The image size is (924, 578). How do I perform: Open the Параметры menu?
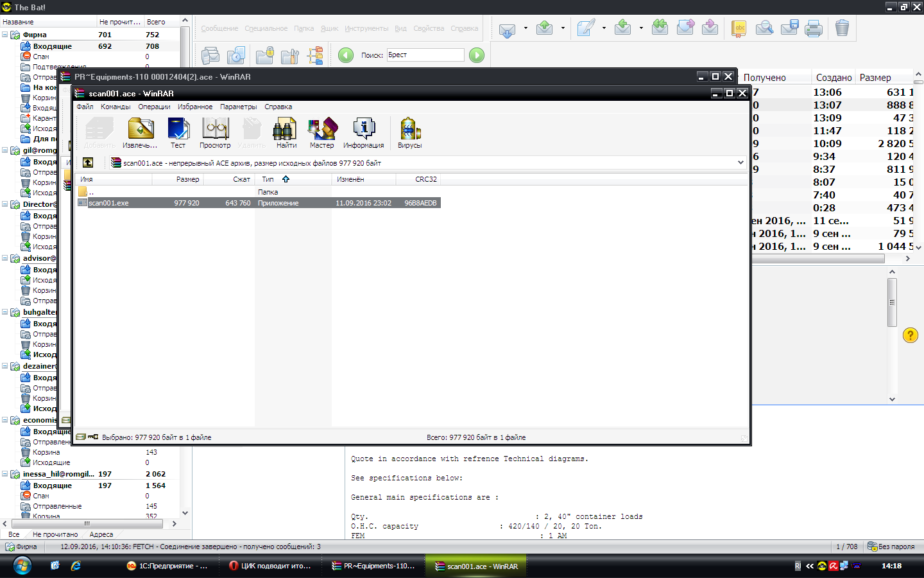238,107
